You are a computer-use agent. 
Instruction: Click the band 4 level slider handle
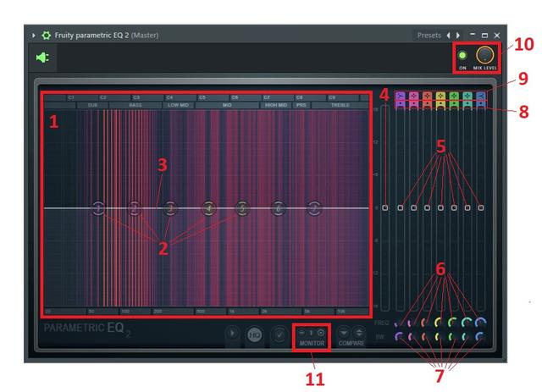pyautogui.click(x=440, y=207)
